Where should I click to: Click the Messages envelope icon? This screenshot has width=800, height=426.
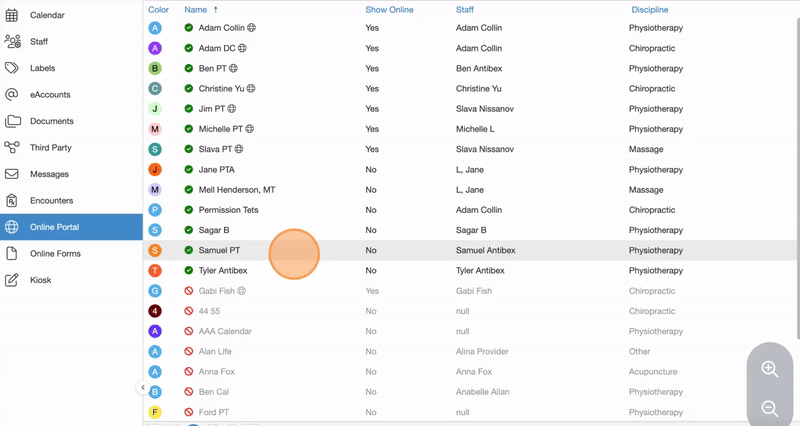click(12, 174)
